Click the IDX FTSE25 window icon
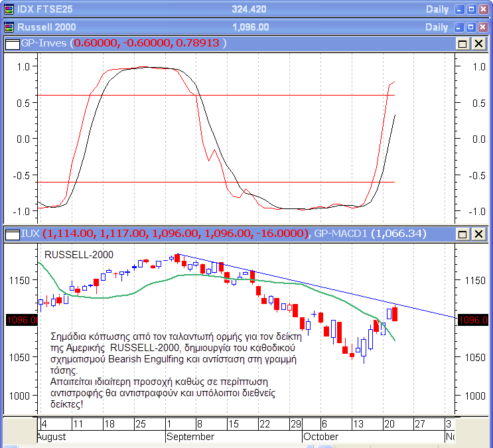This screenshot has width=493, height=448. pos(9,9)
